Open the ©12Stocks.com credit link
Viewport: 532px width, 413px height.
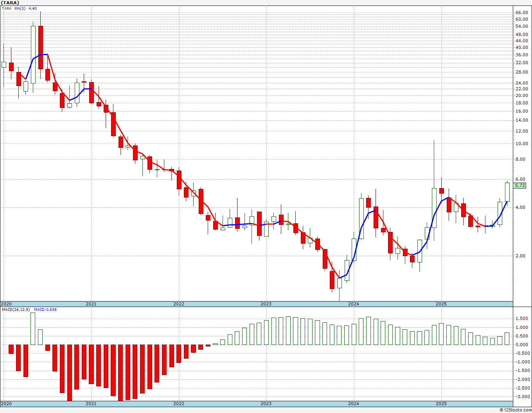pos(516,410)
